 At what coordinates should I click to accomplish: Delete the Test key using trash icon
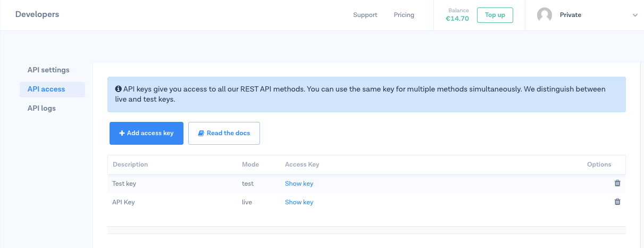[x=617, y=183]
